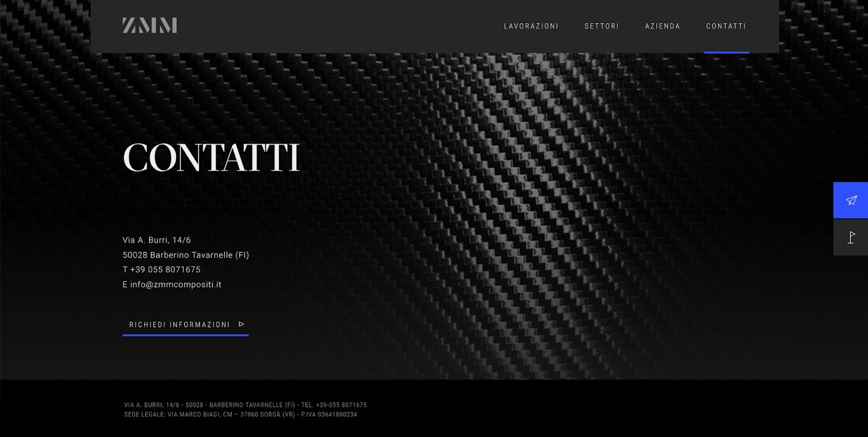Click the CONTATTI page heading
Image resolution: width=868 pixels, height=437 pixels.
211,157
